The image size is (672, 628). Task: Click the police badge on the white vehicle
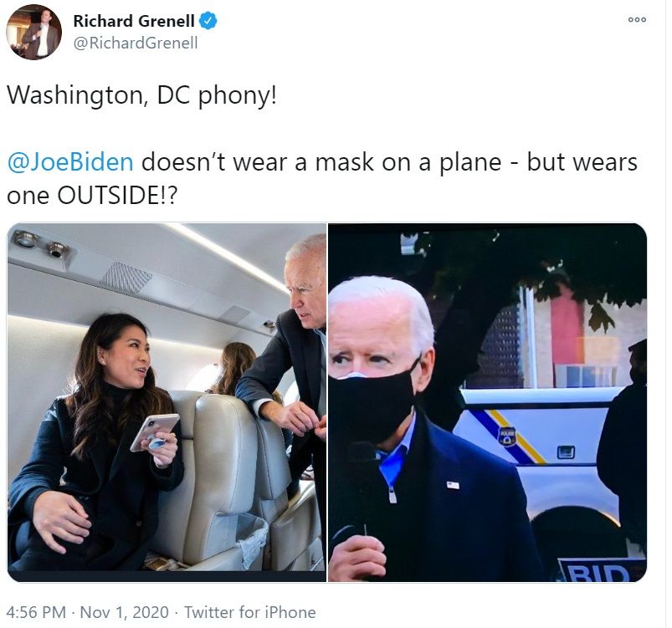[x=507, y=436]
